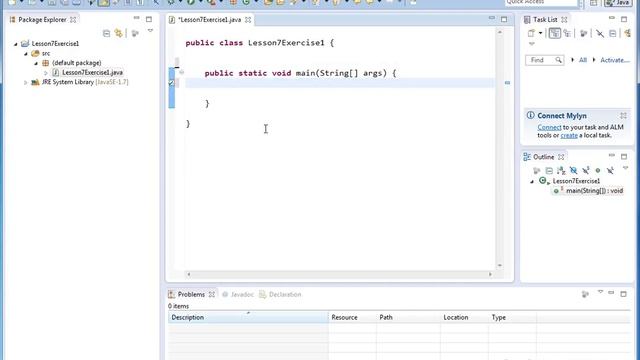The image size is (640, 360).
Task: Click Debug bug toolbar icon
Action: coord(171,2)
